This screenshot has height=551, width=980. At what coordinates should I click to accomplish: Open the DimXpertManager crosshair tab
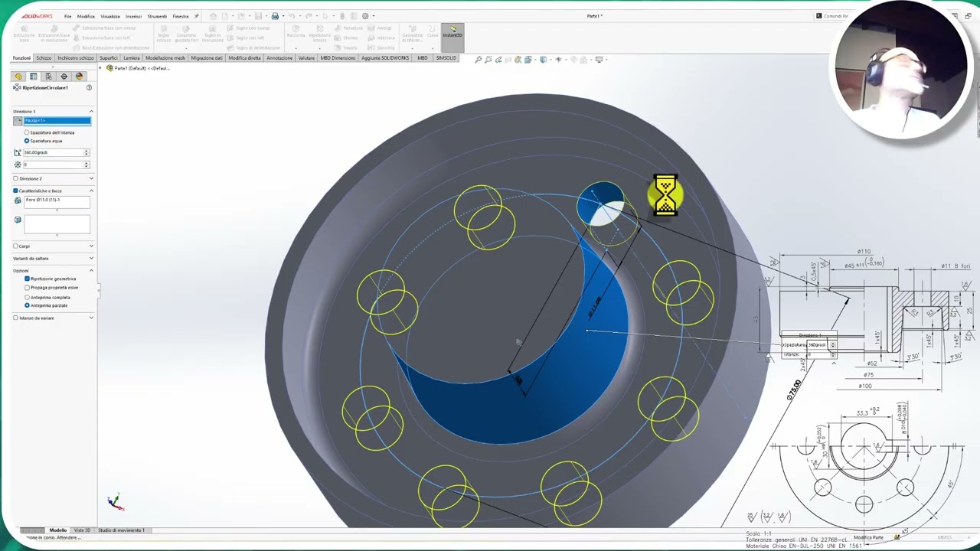64,77
